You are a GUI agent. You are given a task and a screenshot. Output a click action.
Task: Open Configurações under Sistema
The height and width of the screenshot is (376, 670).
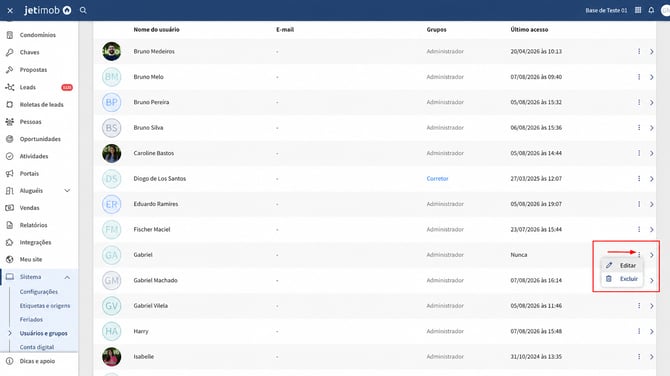38,292
